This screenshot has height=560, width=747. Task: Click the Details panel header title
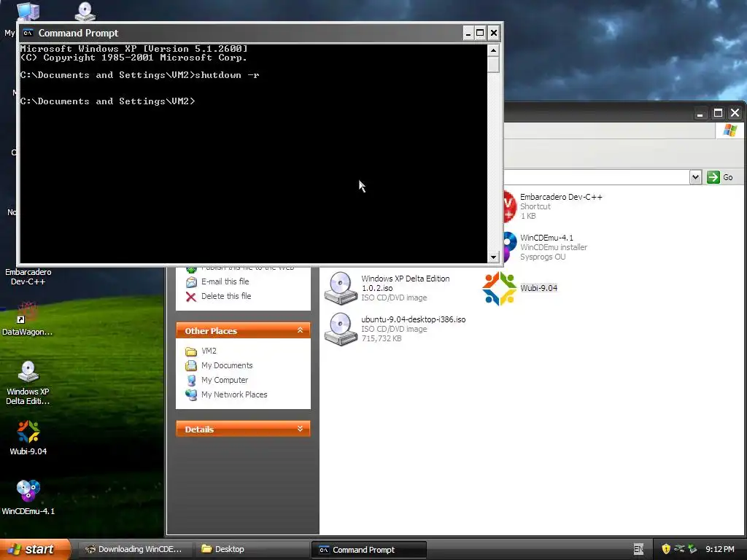point(199,429)
